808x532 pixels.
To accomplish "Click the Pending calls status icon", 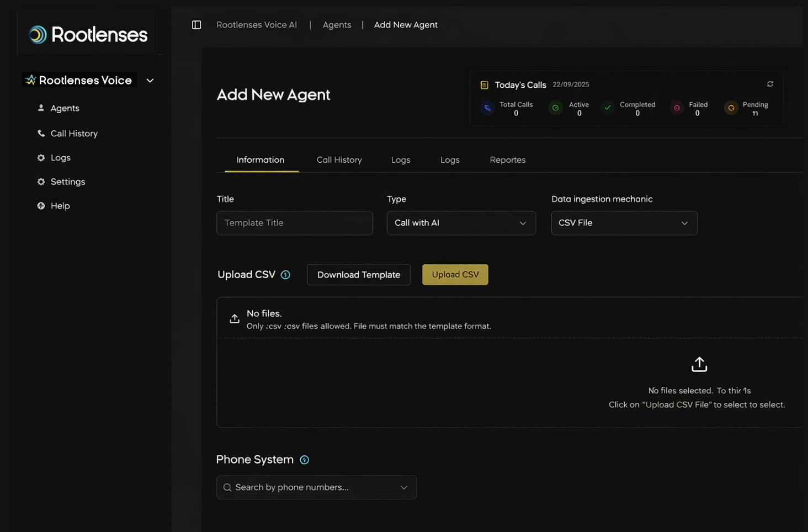I will (x=731, y=108).
